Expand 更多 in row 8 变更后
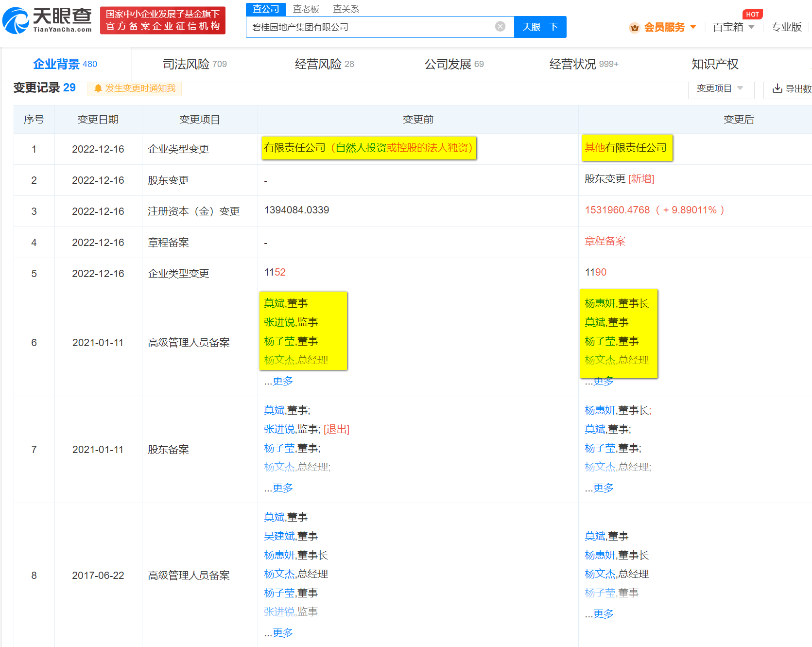The height and width of the screenshot is (647, 812). (x=603, y=613)
